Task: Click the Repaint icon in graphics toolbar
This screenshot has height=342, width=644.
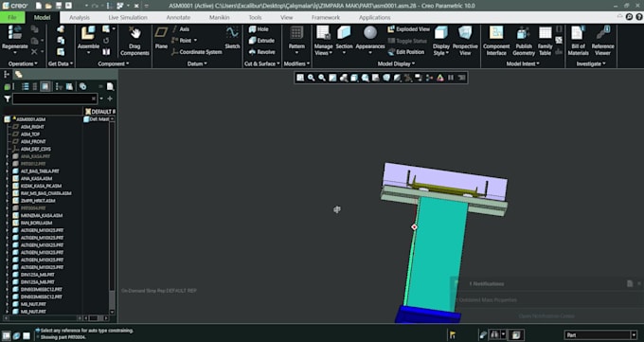Action: coord(332,78)
